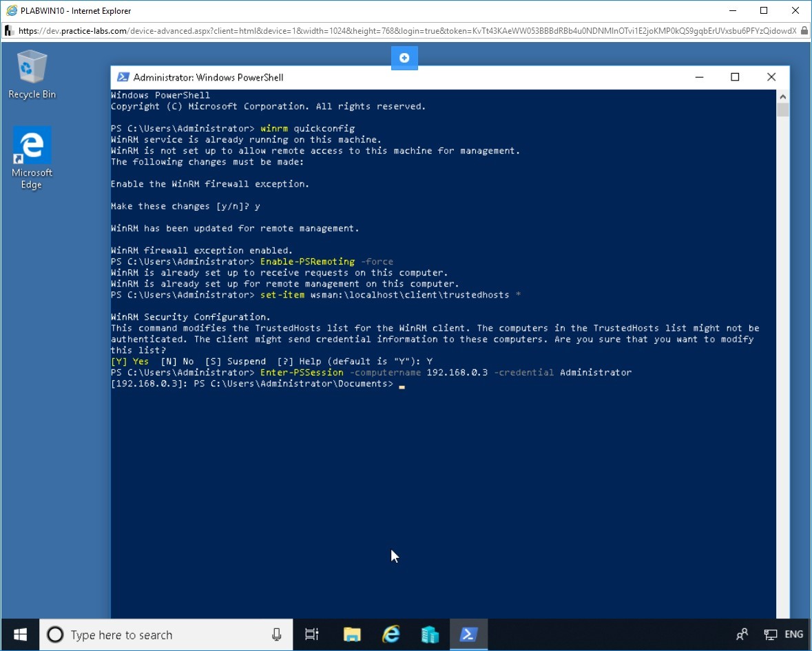Open Server Manager taskbar icon
The width and height of the screenshot is (812, 651).
click(430, 634)
